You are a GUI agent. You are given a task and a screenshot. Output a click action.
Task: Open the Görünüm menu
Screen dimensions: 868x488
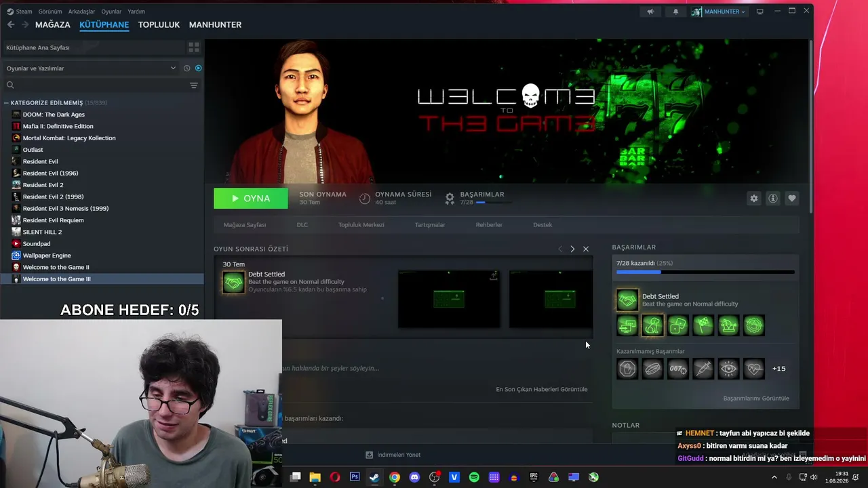50,12
